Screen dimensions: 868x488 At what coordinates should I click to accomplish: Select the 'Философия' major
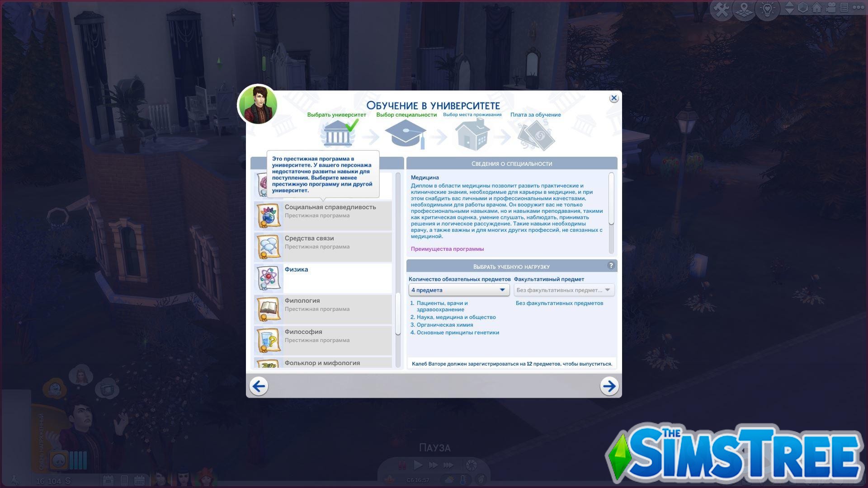coord(323,340)
